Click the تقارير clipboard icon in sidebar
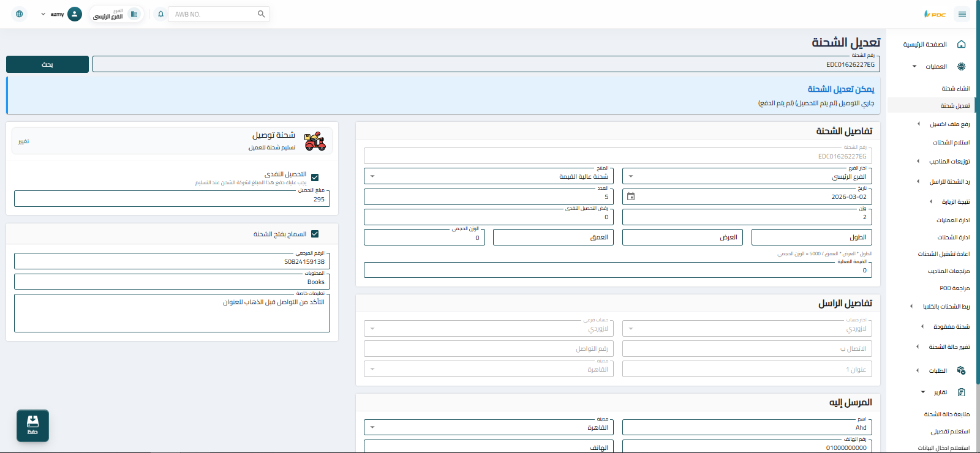Screen dimensions: 980x453 pos(961,392)
